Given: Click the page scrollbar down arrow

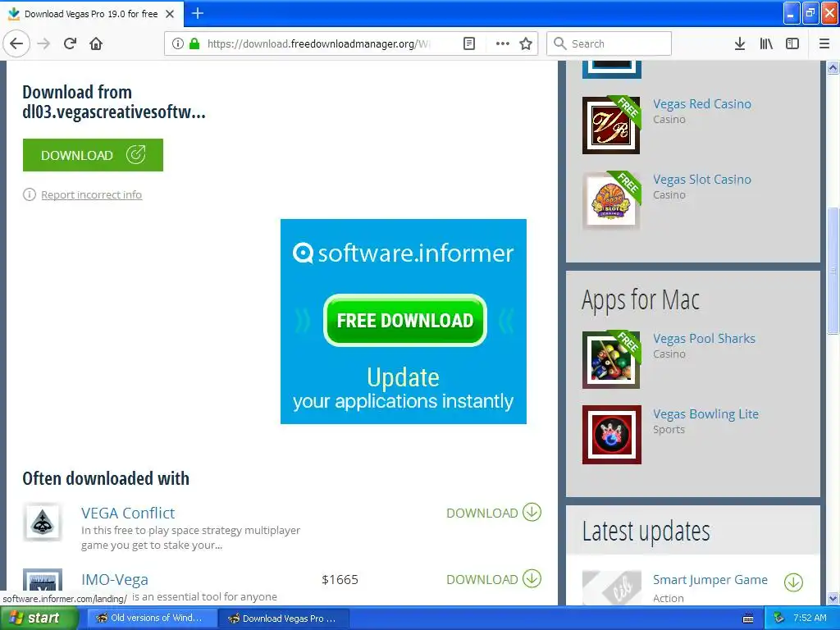Looking at the screenshot, I should click(x=833, y=598).
